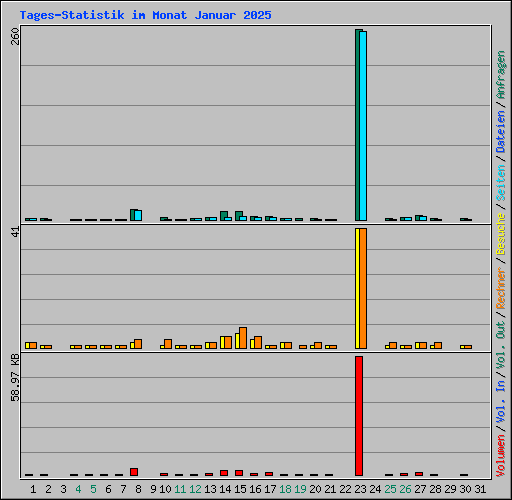Click the orange bar for day 15
512x500 pixels.
(243, 338)
